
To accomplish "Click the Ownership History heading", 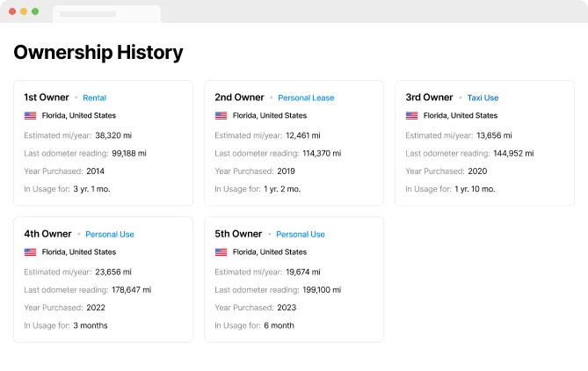I will pos(98,53).
